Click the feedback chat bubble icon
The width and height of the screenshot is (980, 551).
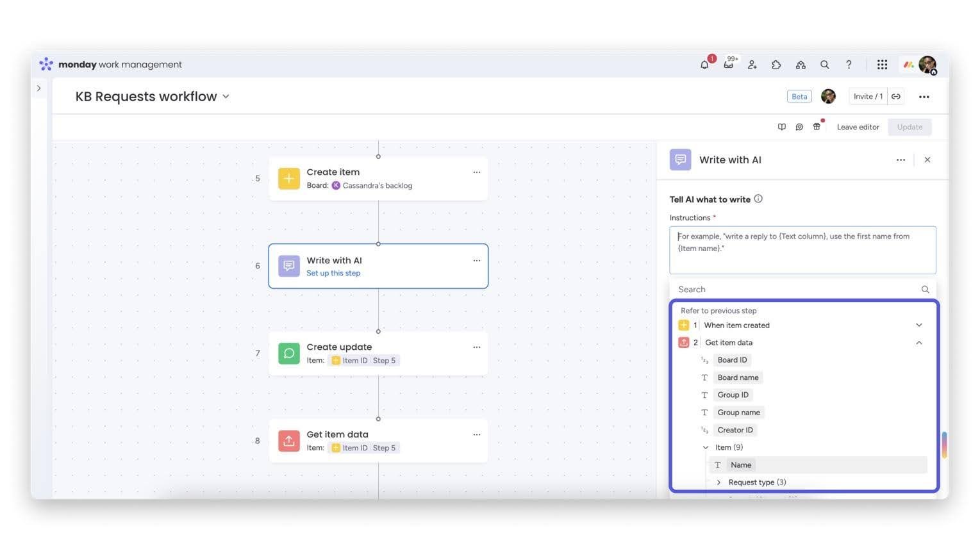799,127
